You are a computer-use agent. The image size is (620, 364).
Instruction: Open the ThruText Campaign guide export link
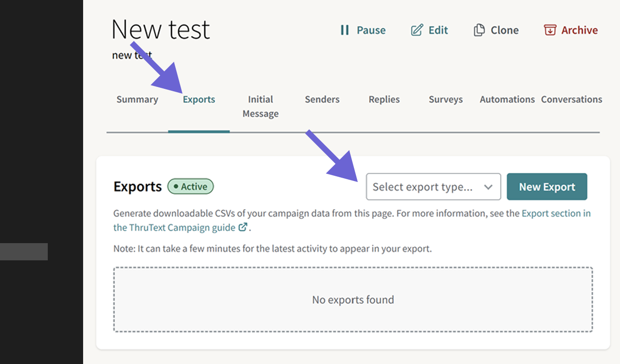[352, 220]
